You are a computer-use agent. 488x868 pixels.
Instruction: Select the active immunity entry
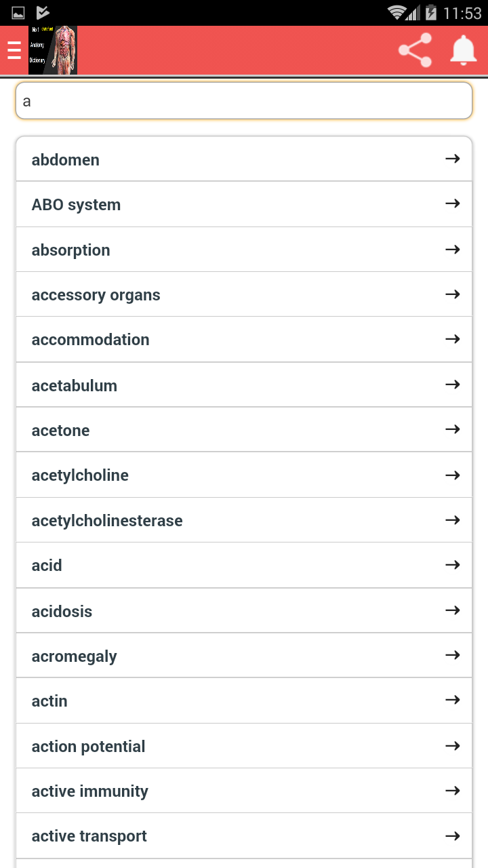[x=90, y=791]
